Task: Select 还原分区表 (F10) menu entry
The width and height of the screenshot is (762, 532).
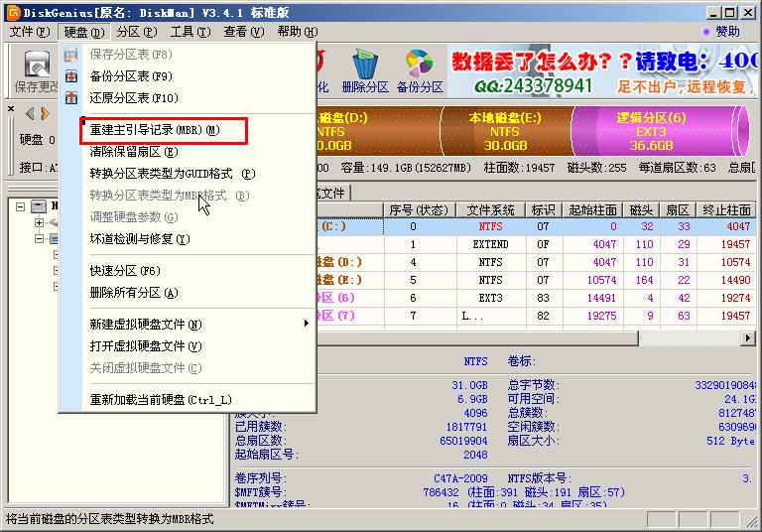Action: [x=188, y=97]
